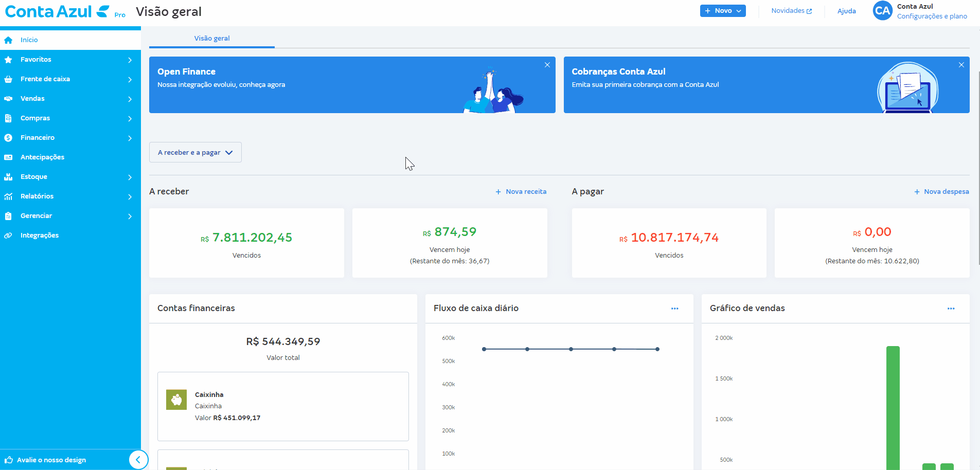The height and width of the screenshot is (470, 980).
Task: Click the Nova receita link
Action: coord(521,192)
